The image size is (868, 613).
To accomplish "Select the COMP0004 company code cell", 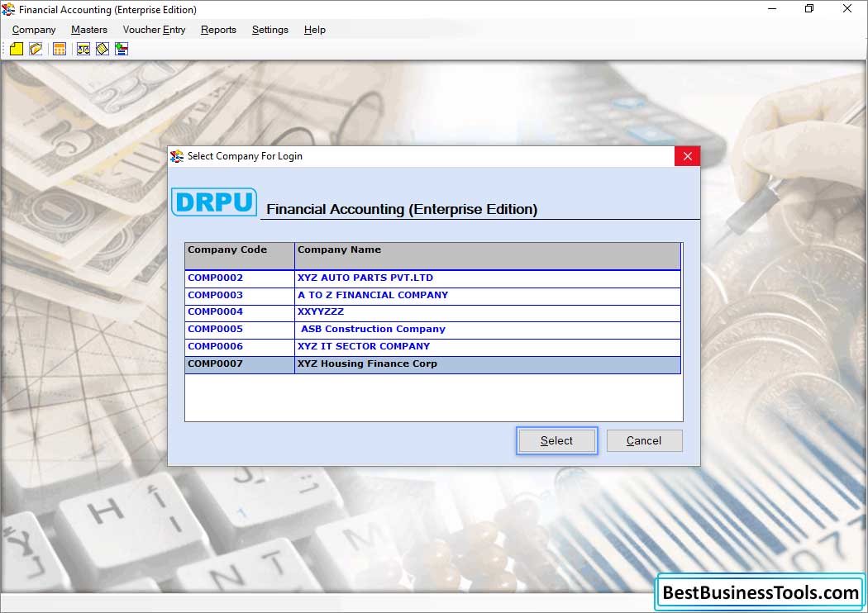I will (x=240, y=312).
